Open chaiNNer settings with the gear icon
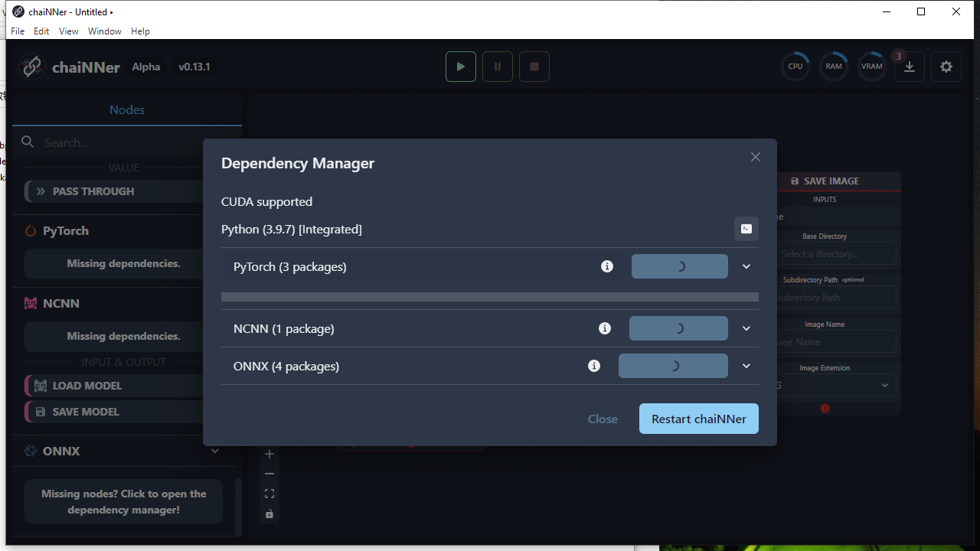This screenshot has width=980, height=551. tap(946, 67)
